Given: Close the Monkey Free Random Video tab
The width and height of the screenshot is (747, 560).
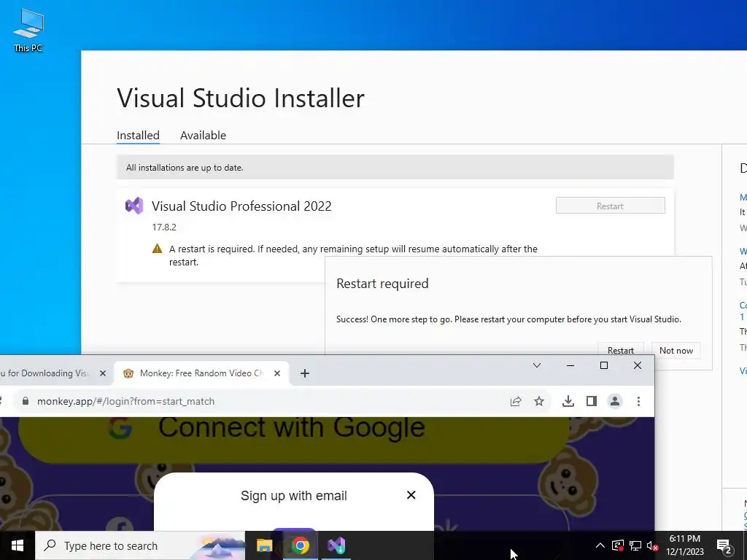Looking at the screenshot, I should click(x=277, y=373).
